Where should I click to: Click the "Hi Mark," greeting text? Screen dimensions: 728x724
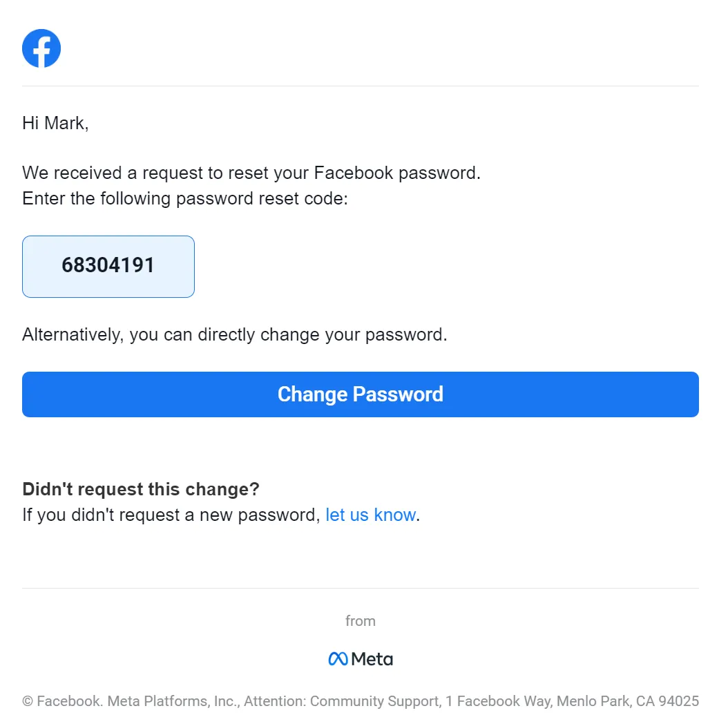click(55, 123)
